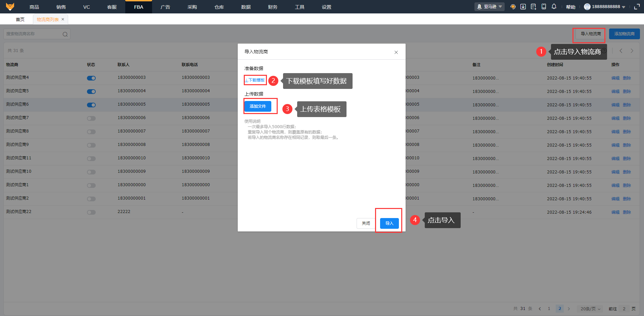Close the 导入物流商 dialog with X

click(x=396, y=52)
